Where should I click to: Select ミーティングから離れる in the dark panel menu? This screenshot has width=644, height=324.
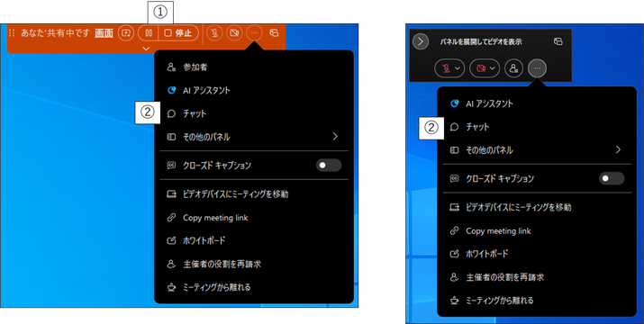tap(537, 301)
